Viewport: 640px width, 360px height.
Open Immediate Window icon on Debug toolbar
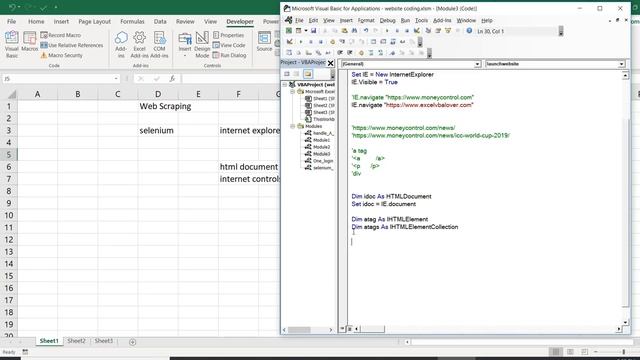[x=383, y=42]
